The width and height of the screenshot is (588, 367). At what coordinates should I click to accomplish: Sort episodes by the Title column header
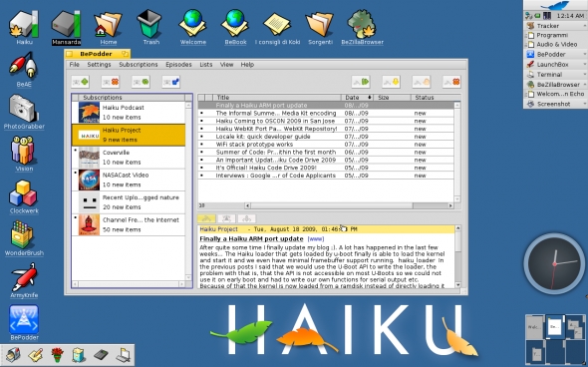tap(277, 98)
